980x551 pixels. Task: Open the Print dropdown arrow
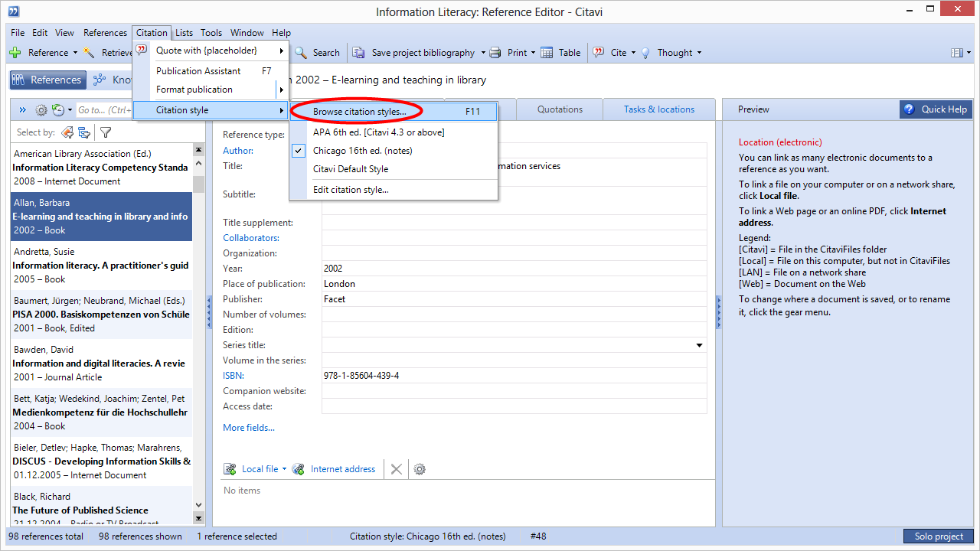pyautogui.click(x=534, y=53)
